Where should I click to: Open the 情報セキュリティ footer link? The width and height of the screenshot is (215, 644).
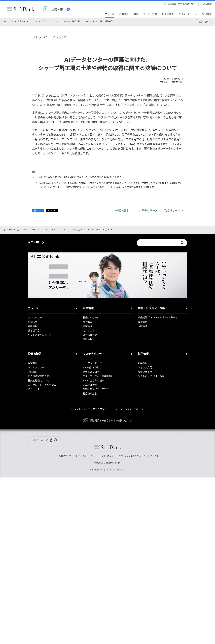pyautogui.click(x=67, y=456)
